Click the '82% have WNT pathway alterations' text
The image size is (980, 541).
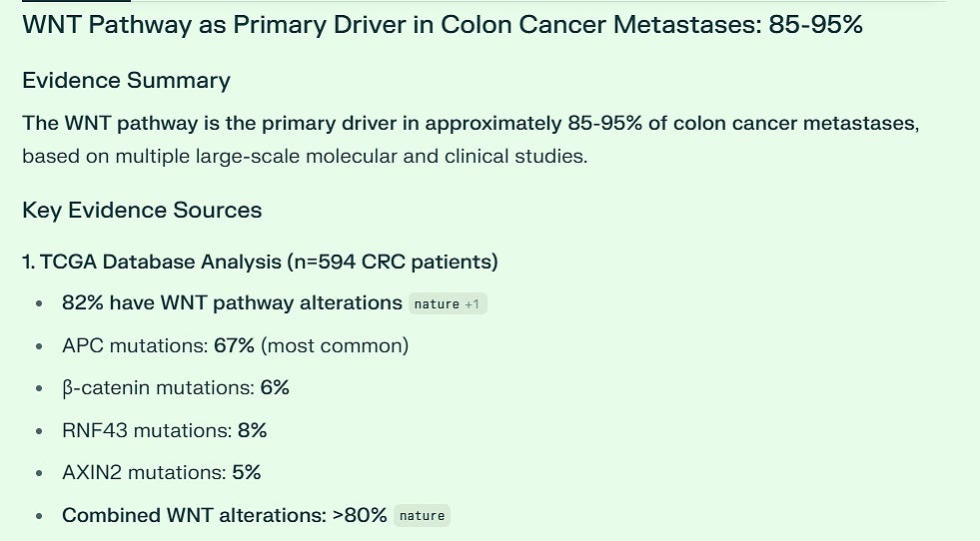tap(232, 303)
